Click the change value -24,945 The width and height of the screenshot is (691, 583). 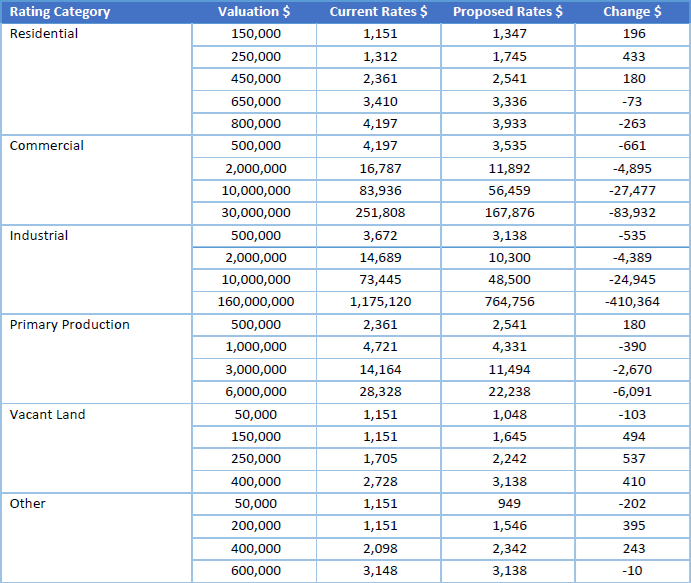pyautogui.click(x=632, y=280)
